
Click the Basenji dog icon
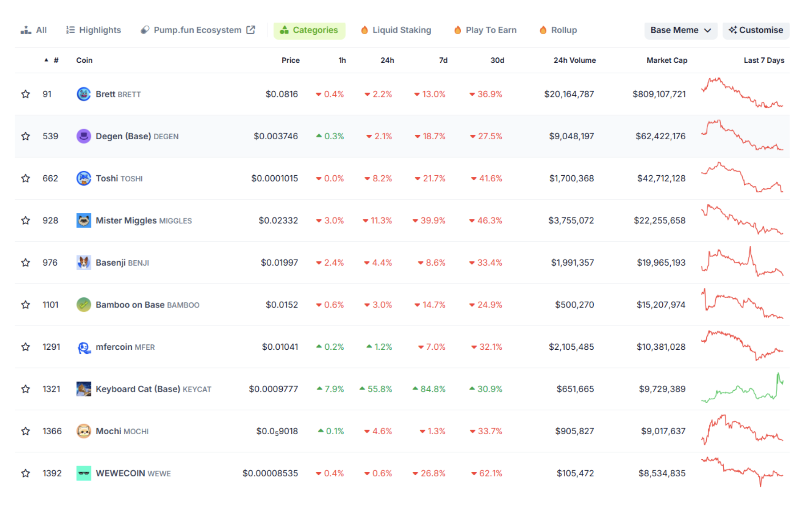(84, 263)
